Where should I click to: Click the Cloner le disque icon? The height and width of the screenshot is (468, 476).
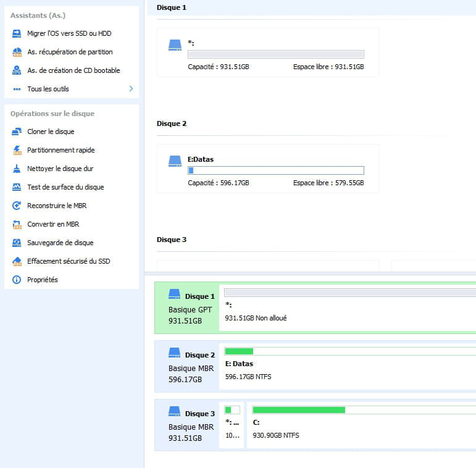coord(17,132)
